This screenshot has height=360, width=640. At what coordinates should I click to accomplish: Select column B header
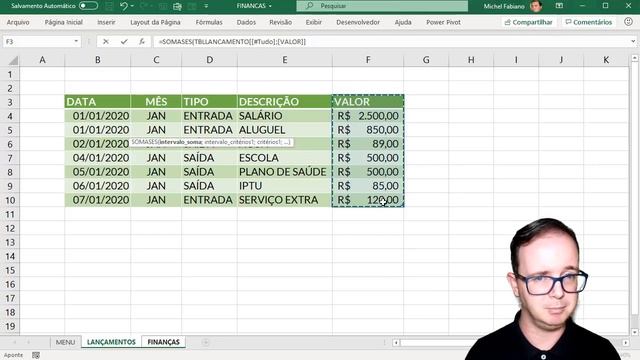point(98,60)
